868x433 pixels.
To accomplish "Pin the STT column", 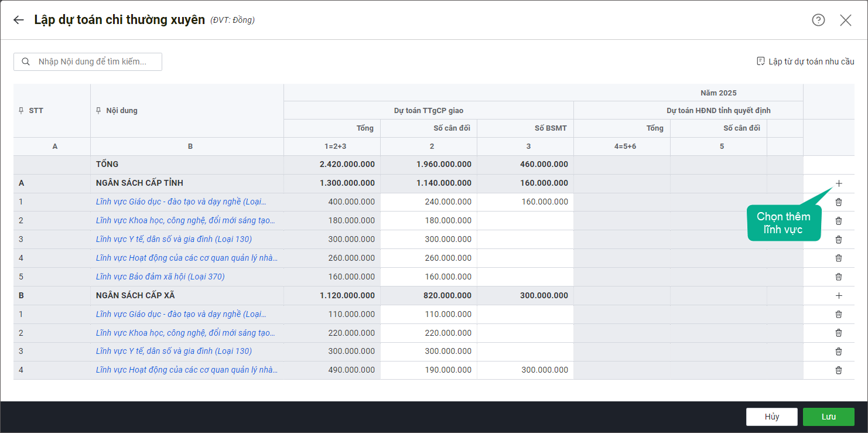I will click(x=22, y=111).
